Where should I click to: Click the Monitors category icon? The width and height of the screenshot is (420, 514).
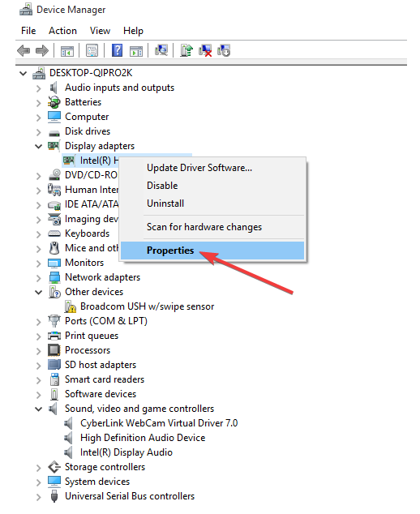(54, 263)
